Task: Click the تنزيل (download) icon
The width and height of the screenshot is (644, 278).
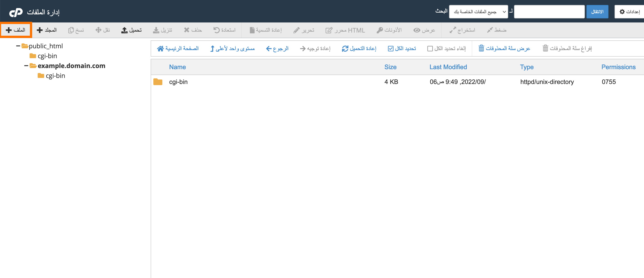Action: [163, 30]
